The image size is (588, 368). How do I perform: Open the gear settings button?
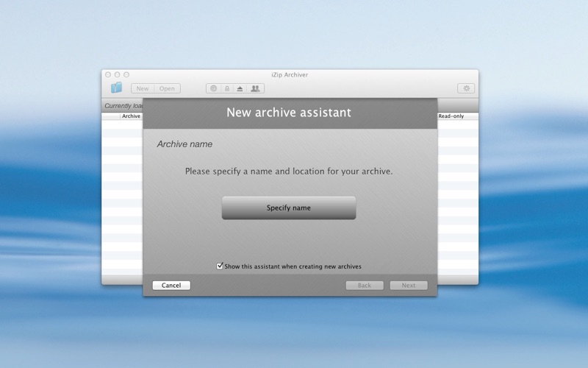[465, 88]
